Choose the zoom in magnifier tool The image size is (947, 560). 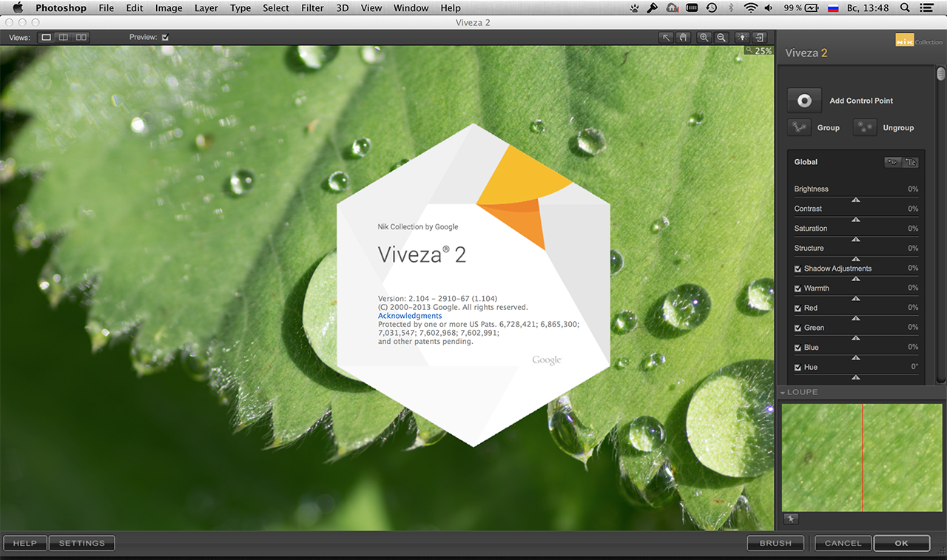(704, 37)
